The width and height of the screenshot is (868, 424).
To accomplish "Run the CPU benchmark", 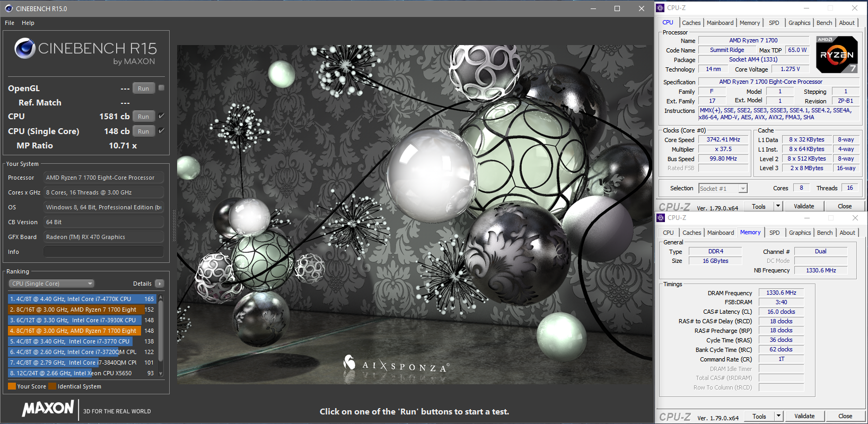I will click(143, 116).
